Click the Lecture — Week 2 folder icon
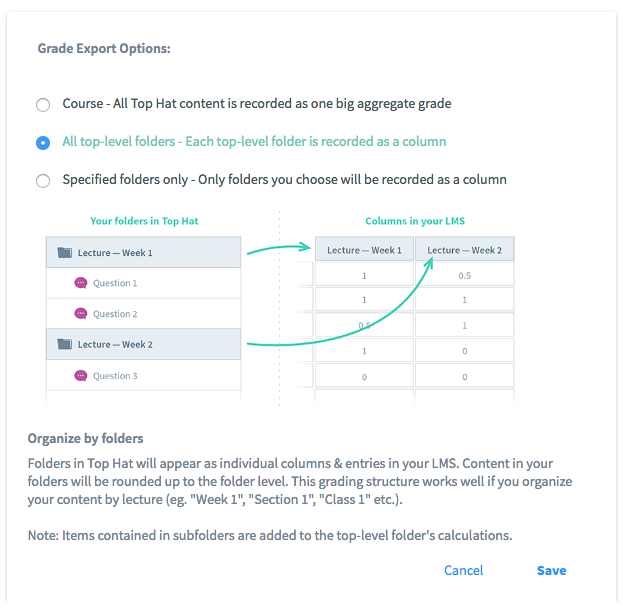The width and height of the screenshot is (623, 616). [x=65, y=344]
